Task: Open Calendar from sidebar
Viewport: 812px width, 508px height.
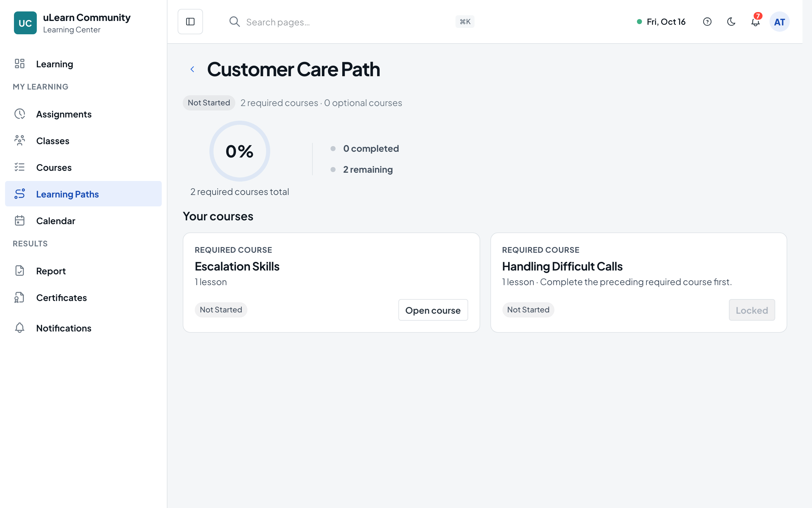Action: pos(83,221)
